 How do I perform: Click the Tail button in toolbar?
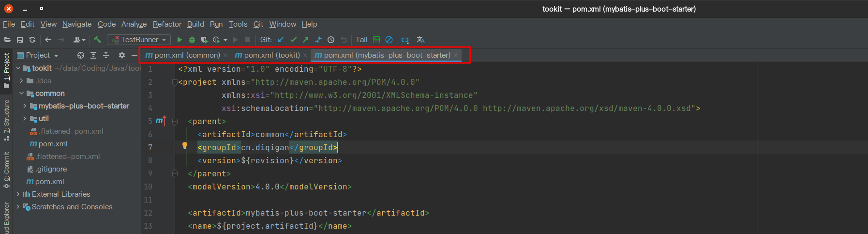tap(361, 40)
